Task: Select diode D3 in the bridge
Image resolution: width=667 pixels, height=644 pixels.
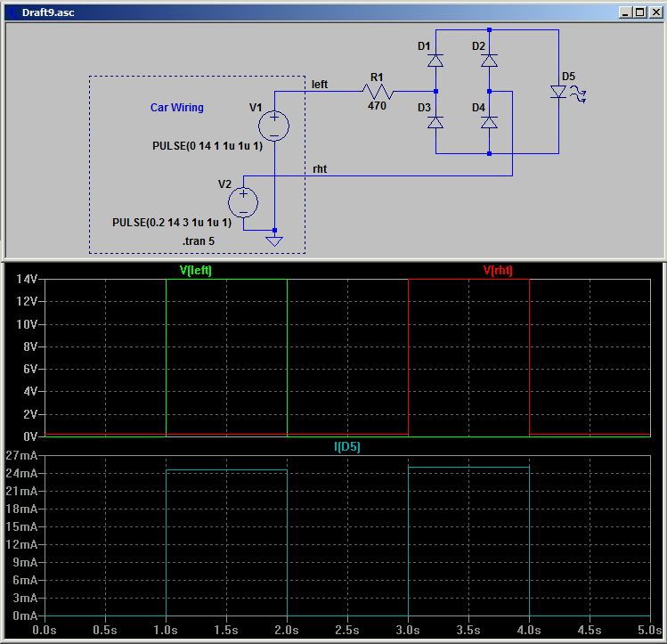Action: [435, 123]
